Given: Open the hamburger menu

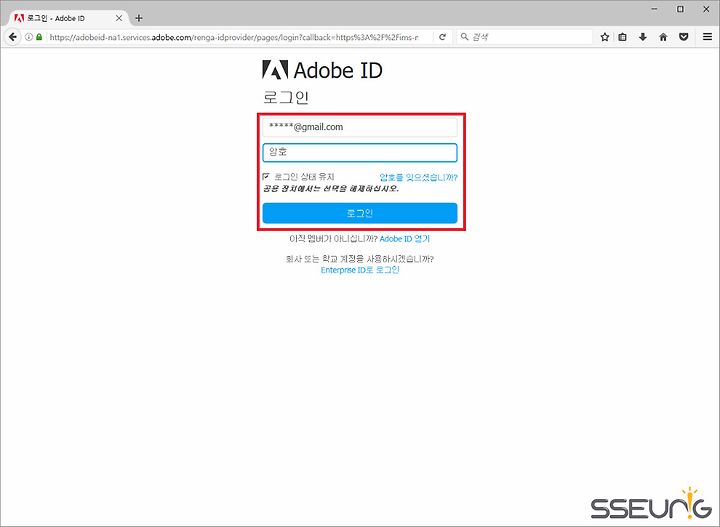Looking at the screenshot, I should 707,37.
